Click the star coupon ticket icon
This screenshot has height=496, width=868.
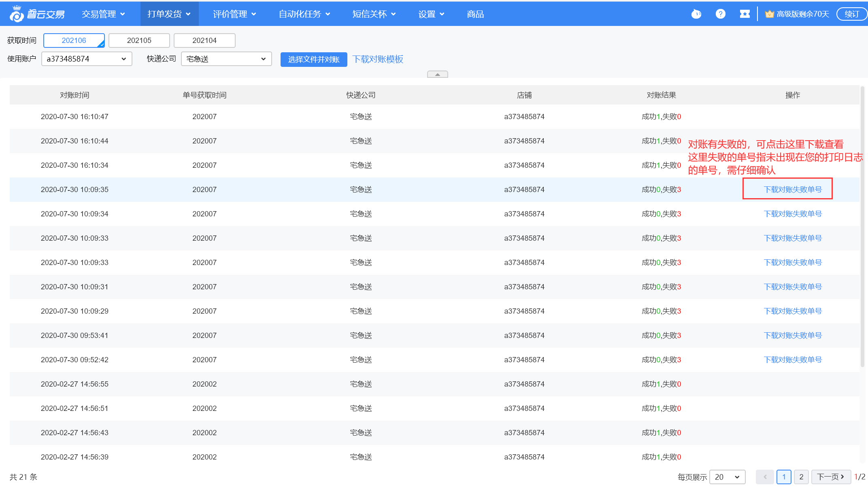[x=745, y=14]
